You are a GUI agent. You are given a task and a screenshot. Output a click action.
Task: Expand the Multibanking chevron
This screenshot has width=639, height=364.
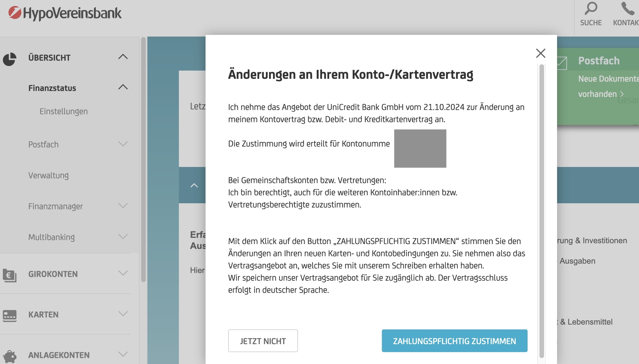tap(123, 236)
